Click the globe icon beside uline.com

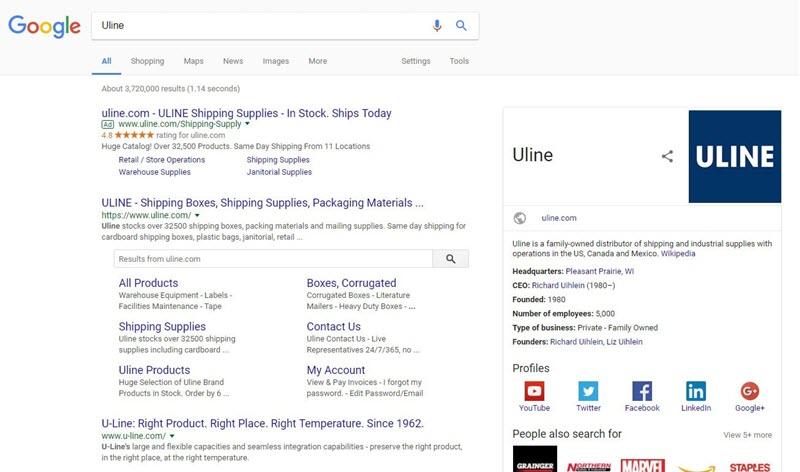(520, 218)
